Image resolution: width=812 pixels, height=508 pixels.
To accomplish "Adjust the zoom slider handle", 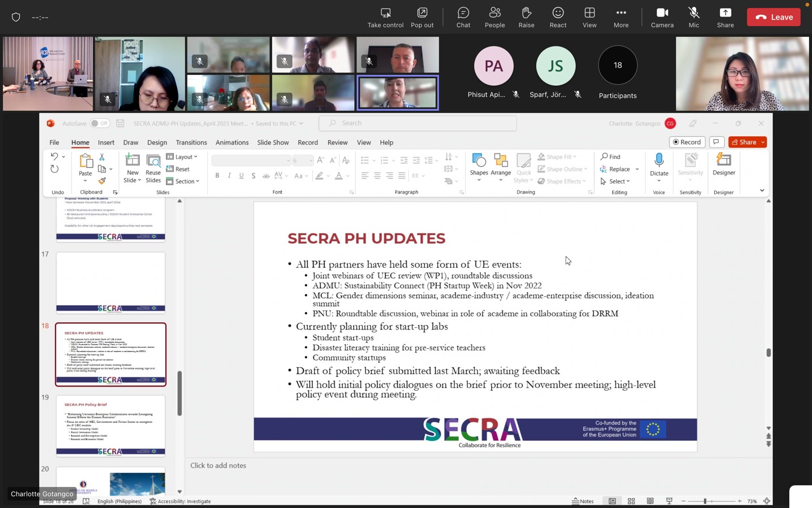I will [705, 501].
